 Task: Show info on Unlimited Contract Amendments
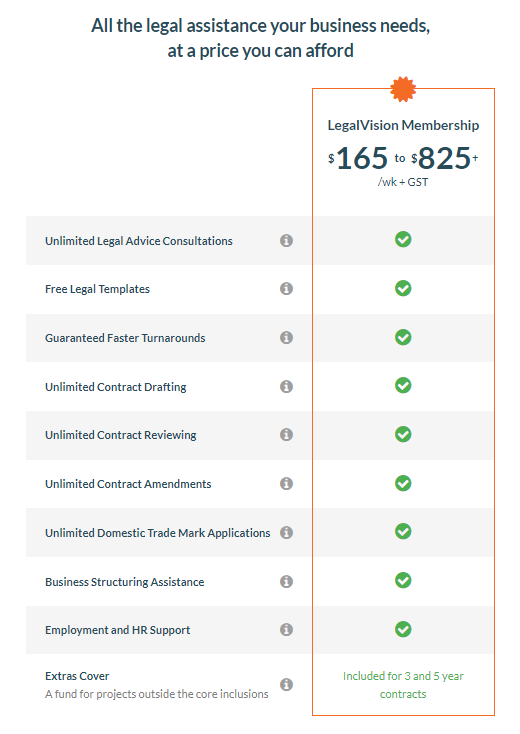tap(286, 484)
